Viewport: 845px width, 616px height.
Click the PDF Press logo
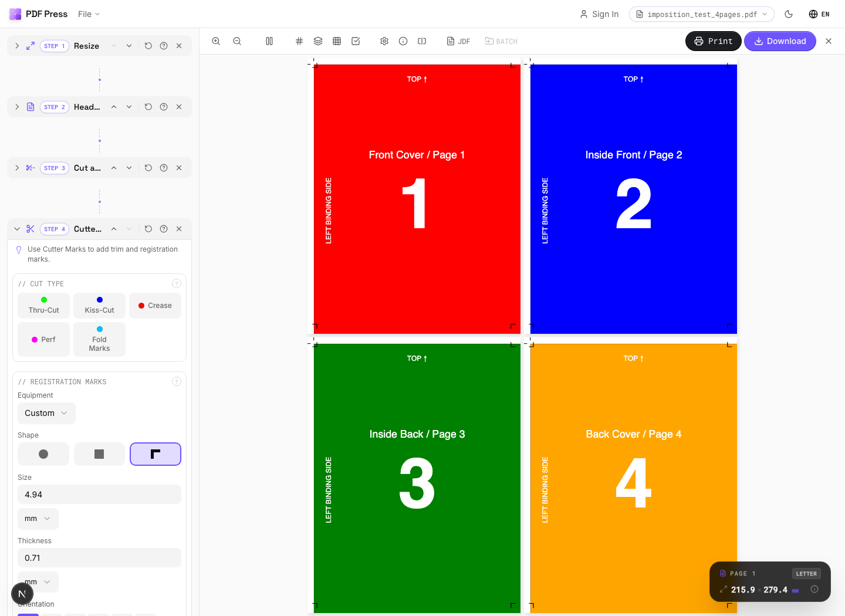39,14
